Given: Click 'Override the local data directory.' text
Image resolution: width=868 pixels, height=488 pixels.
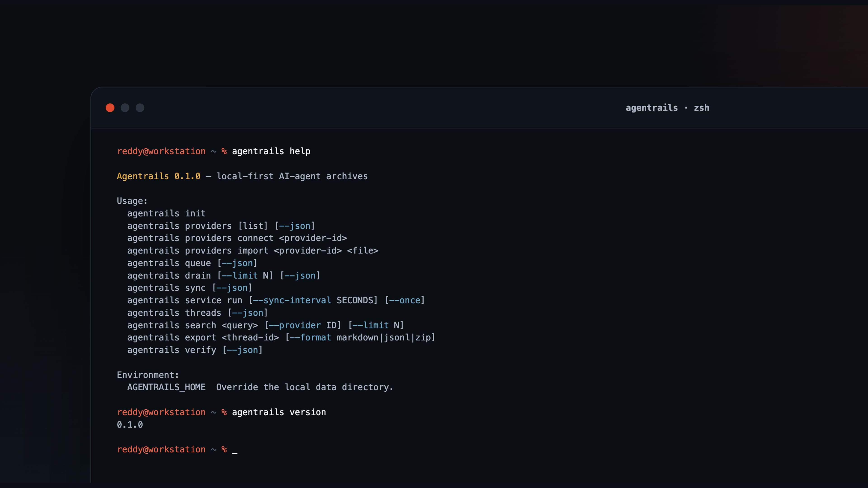Looking at the screenshot, I should [x=305, y=387].
